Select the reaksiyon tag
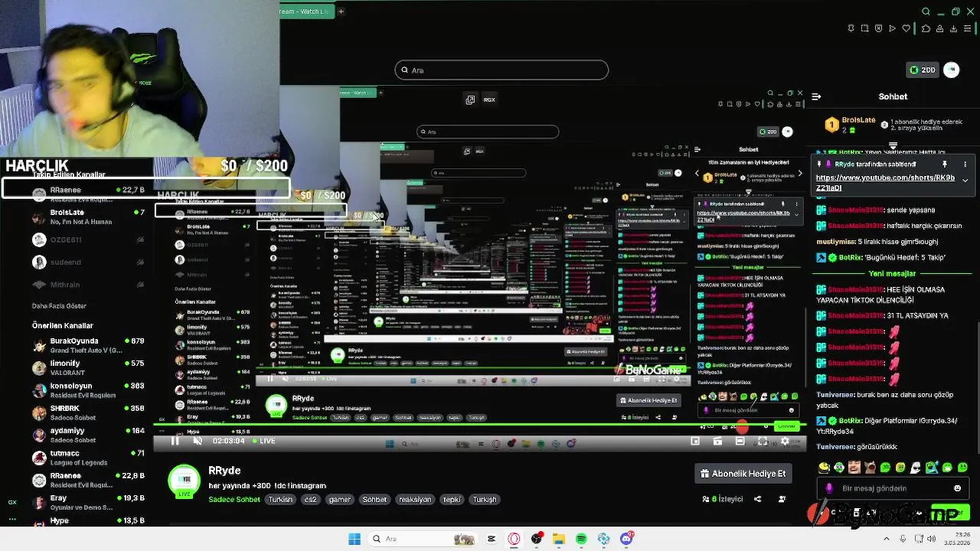 (x=415, y=500)
